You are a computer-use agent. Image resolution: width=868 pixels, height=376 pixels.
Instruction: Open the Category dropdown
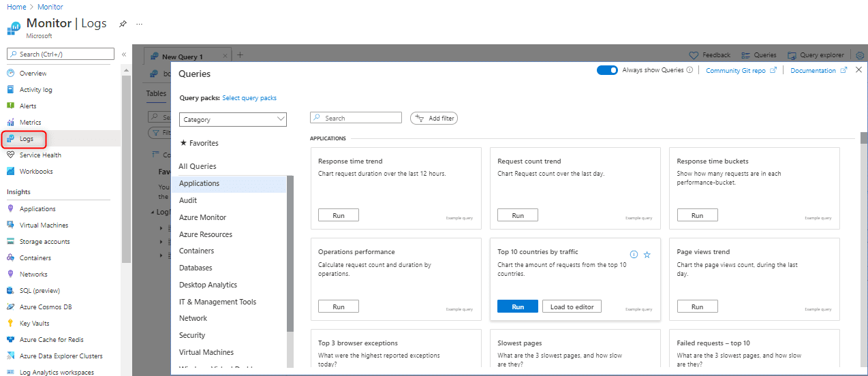click(233, 119)
